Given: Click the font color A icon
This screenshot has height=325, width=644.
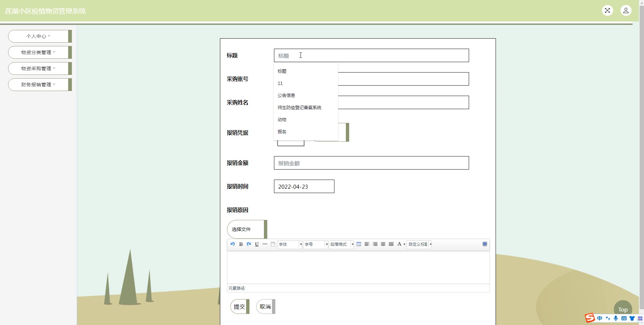Looking at the screenshot, I should click(399, 244).
